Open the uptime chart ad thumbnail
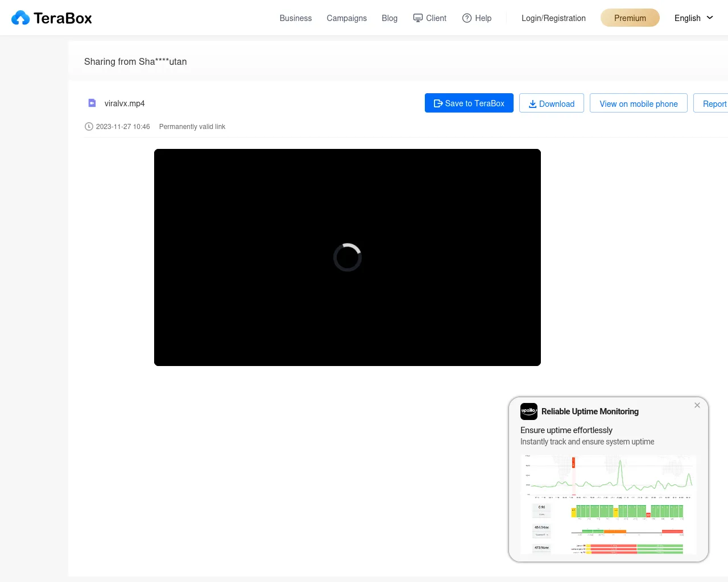Screen dimensions: 728x582 click(x=609, y=504)
